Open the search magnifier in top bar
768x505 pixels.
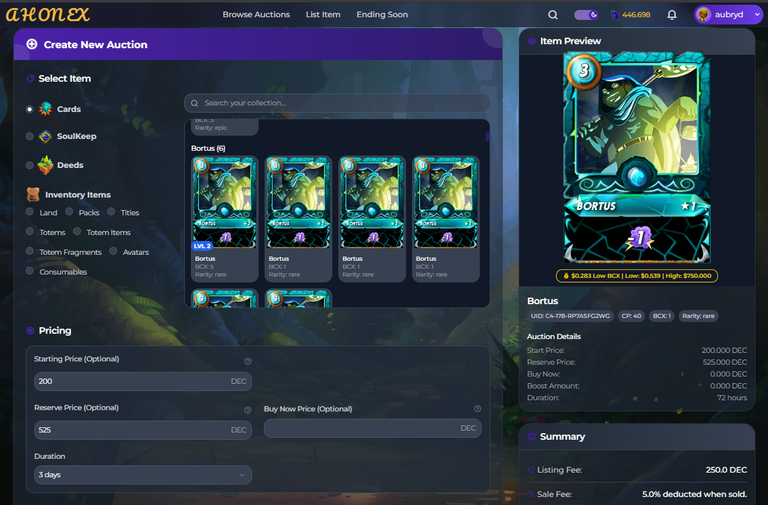point(552,15)
